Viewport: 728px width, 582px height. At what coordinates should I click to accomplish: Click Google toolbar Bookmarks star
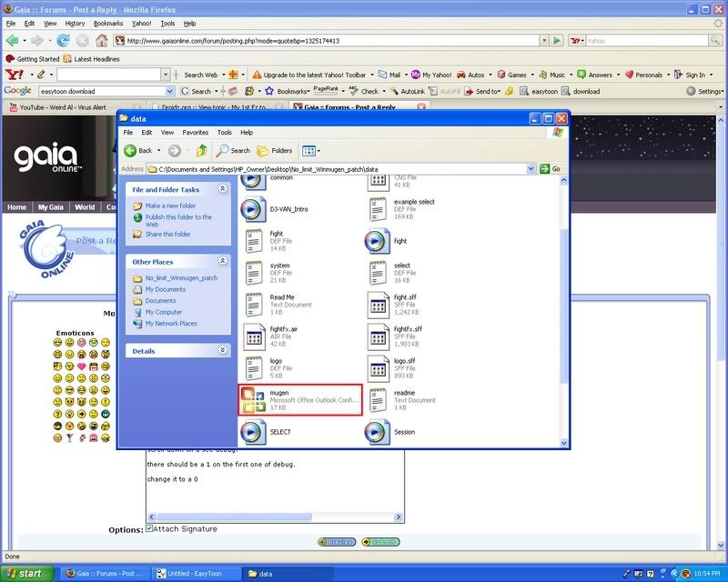coord(269,91)
